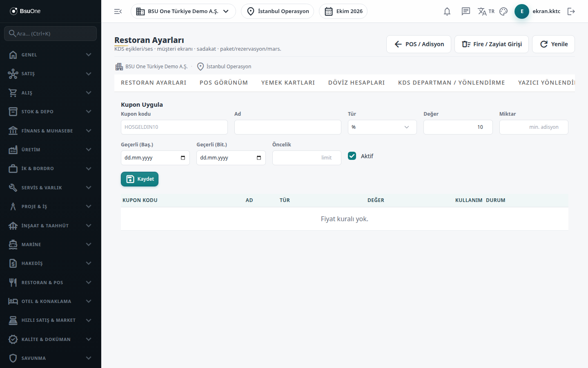
Task: Open the messages chat icon
Action: point(466,11)
